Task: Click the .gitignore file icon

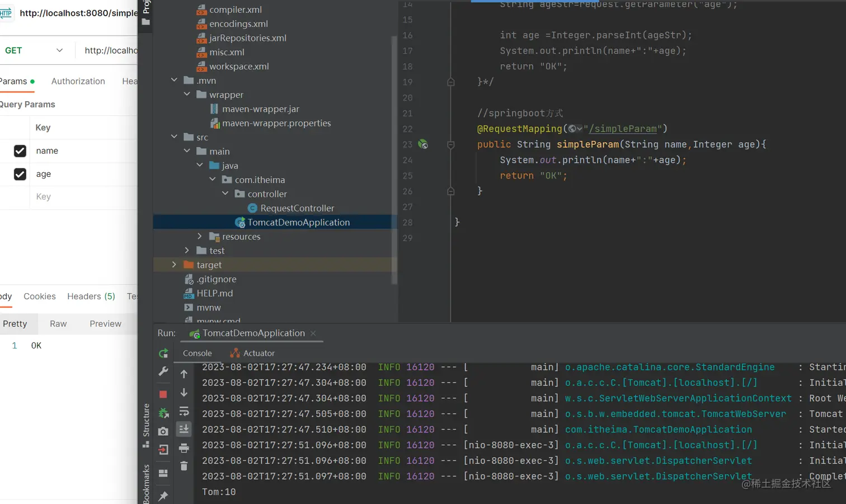Action: (189, 279)
